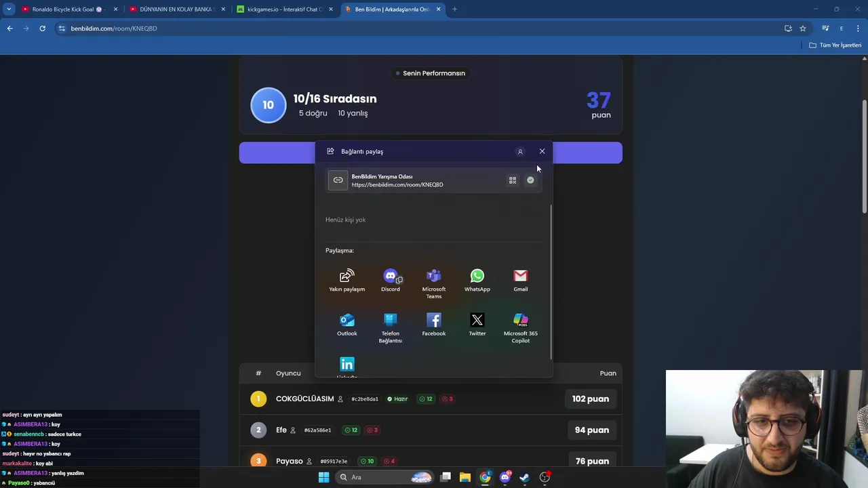
Task: Click the 10/16 Sıradasın heading
Action: (x=335, y=99)
